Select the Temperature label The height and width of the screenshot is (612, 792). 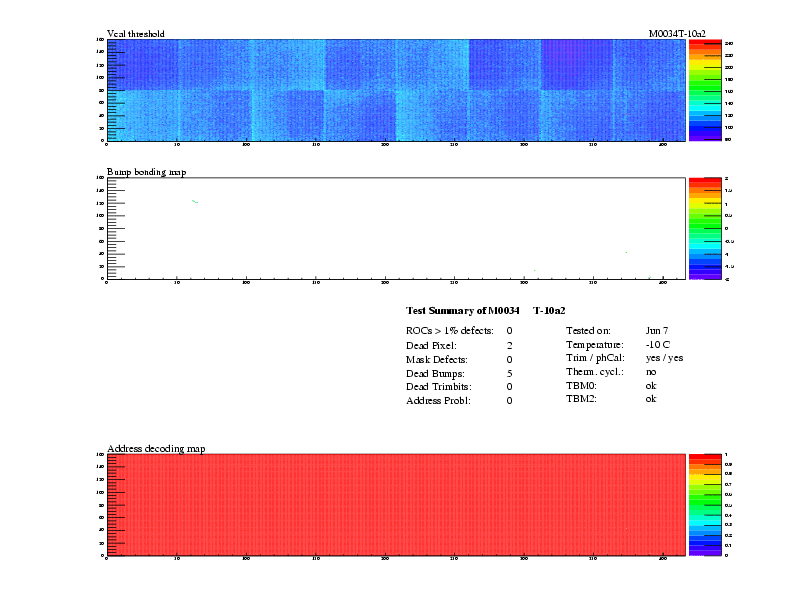594,344
